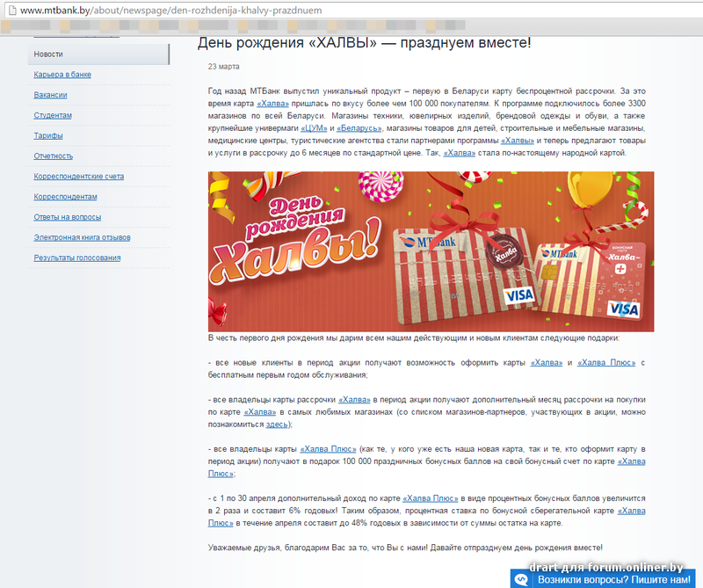Image resolution: width=703 pixels, height=588 pixels.
Task: Follow the «Беларусь» department store link
Action: coord(359,128)
